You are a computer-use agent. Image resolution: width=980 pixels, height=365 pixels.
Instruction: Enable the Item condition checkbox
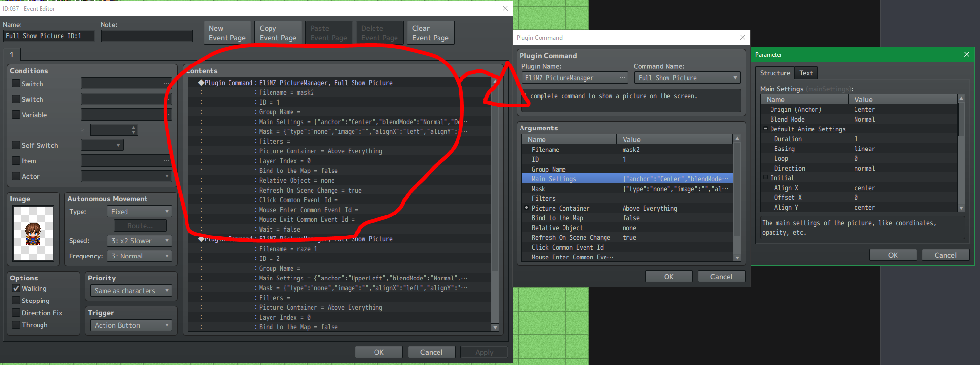(16, 161)
